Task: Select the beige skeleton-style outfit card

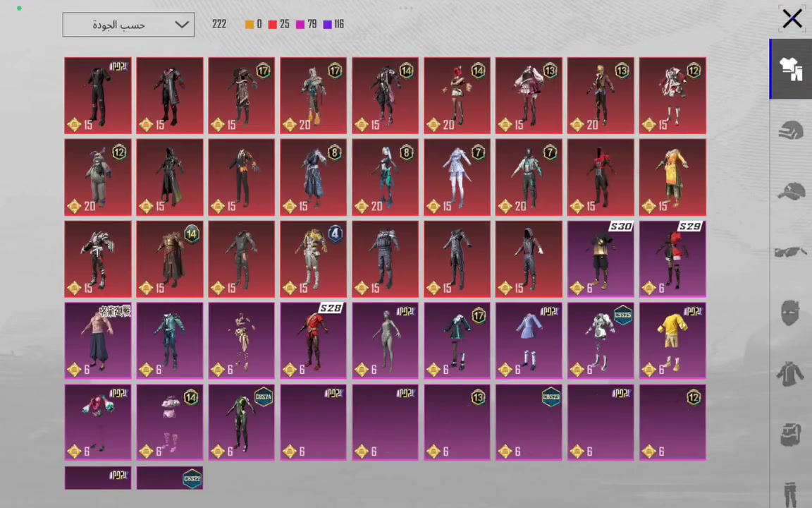Action: click(x=241, y=341)
